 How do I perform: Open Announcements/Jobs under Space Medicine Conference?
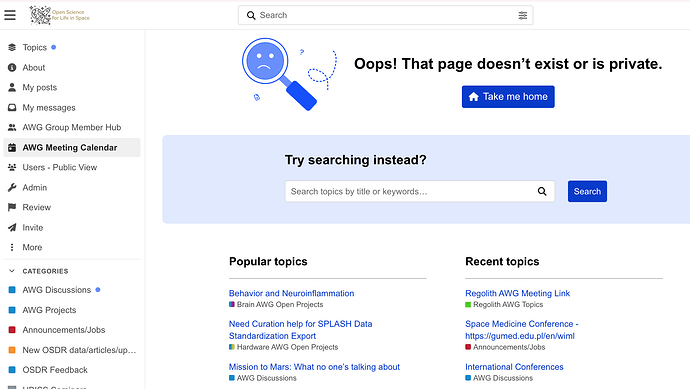[505, 347]
